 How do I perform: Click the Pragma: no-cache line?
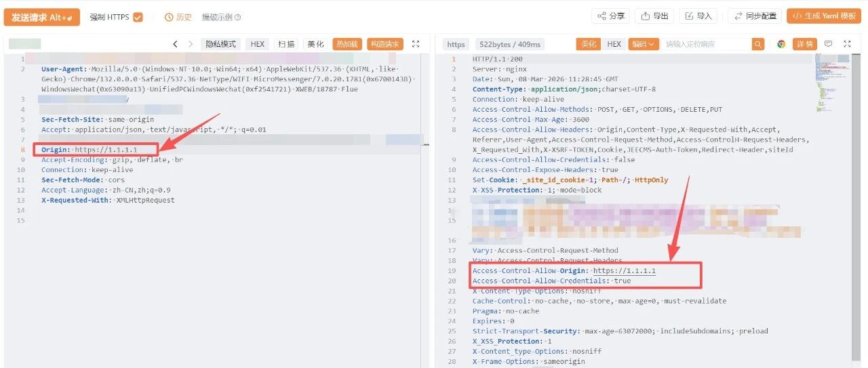(506, 311)
